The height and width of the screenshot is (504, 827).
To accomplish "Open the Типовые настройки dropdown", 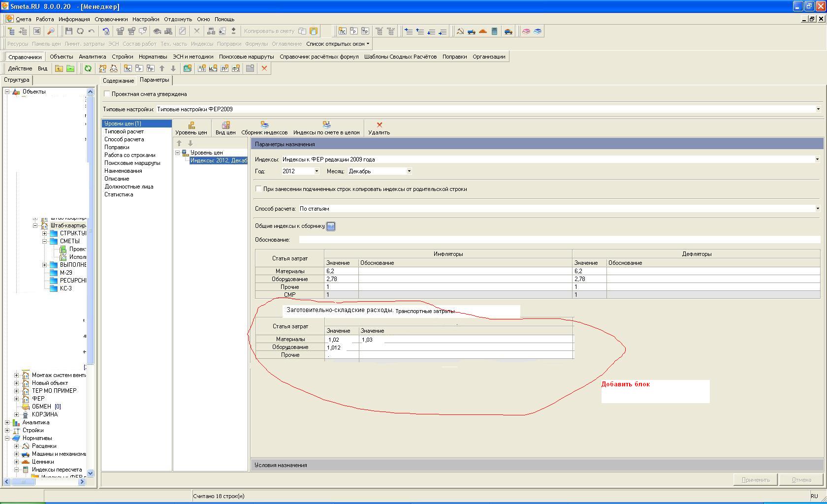I will tap(818, 109).
